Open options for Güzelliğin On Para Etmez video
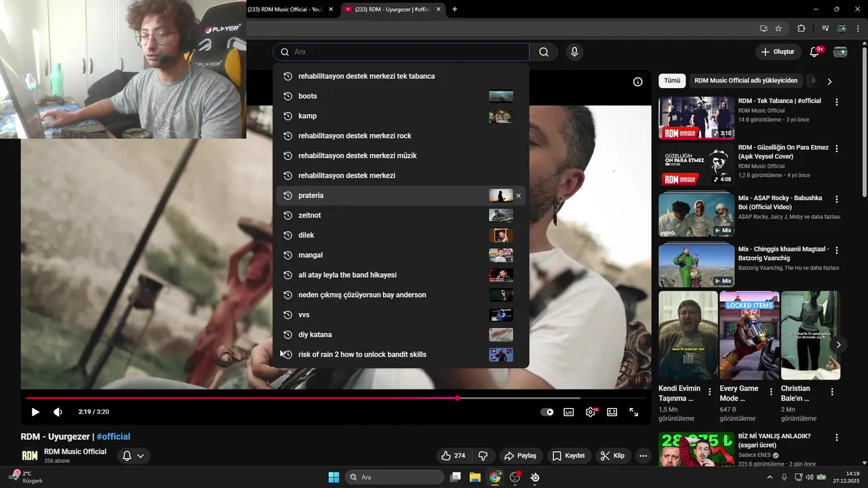The width and height of the screenshot is (868, 488). pos(837,148)
